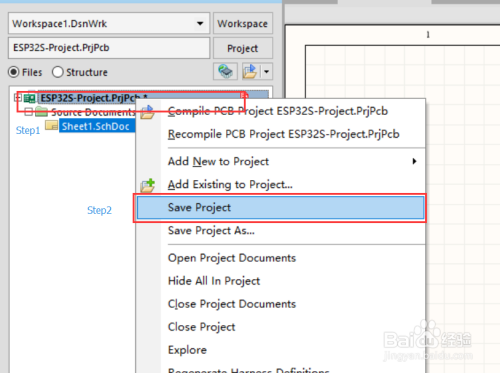This screenshot has width=500, height=373.
Task: Choose Add Existing to Project...
Action: 281,184
